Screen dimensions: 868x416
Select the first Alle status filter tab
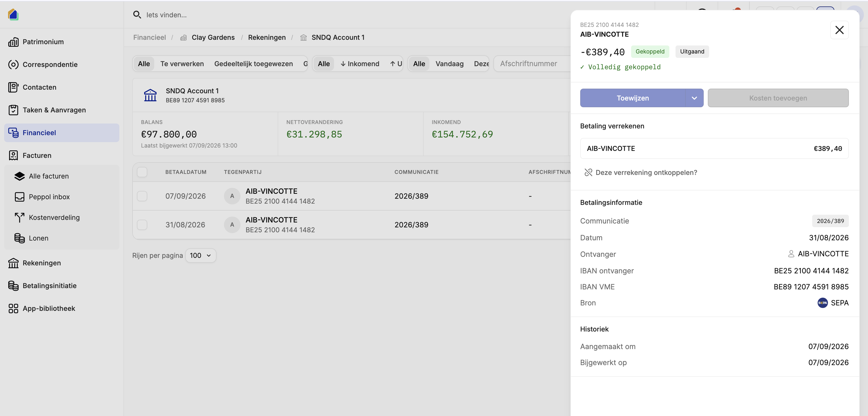tap(144, 64)
